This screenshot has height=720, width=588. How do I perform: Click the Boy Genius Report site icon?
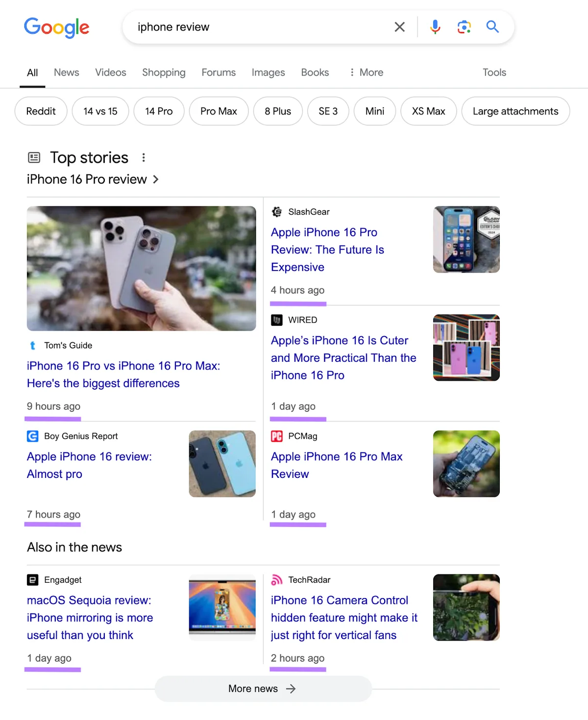click(x=33, y=436)
